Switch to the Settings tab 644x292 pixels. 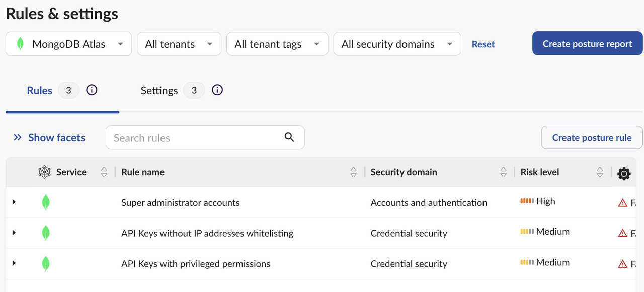point(159,91)
